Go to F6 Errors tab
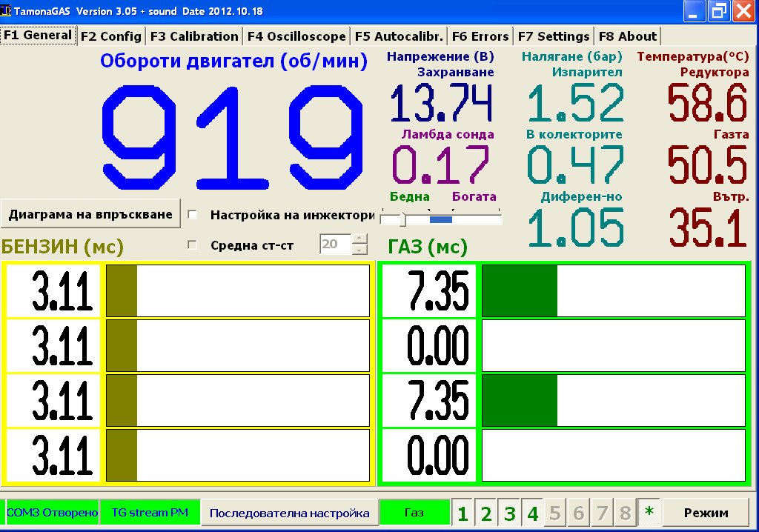Image resolution: width=759 pixels, height=532 pixels. click(x=480, y=36)
